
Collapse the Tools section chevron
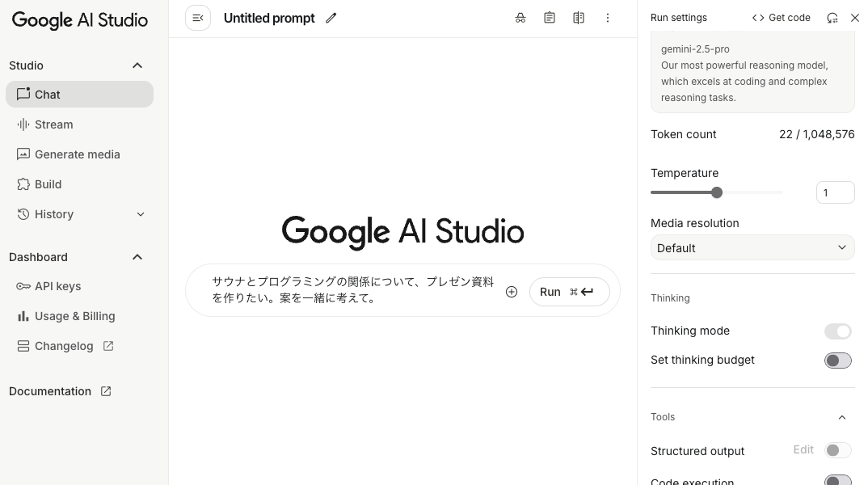click(842, 417)
